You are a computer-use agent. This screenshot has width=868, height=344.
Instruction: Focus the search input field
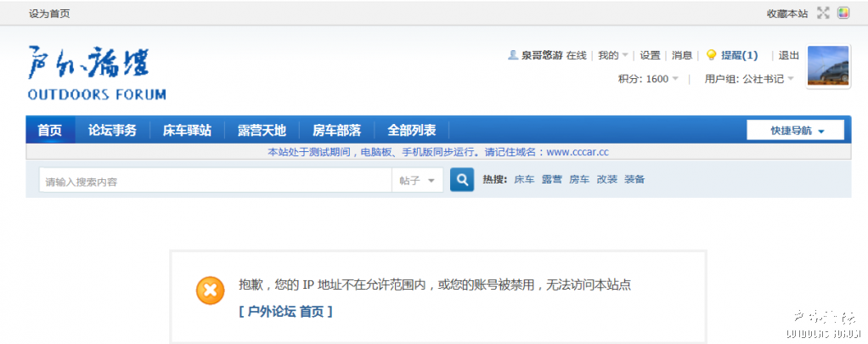click(214, 180)
